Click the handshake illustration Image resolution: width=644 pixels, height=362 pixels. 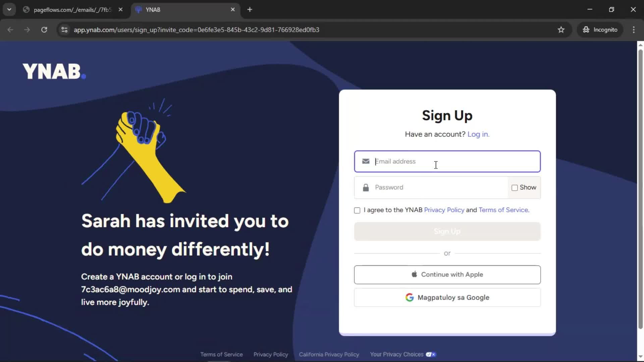pos(134,151)
